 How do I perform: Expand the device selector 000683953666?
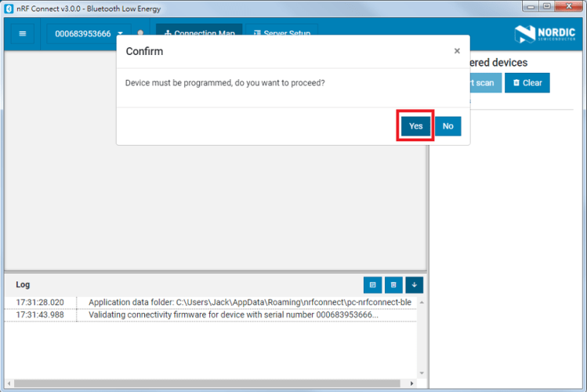tap(82, 34)
